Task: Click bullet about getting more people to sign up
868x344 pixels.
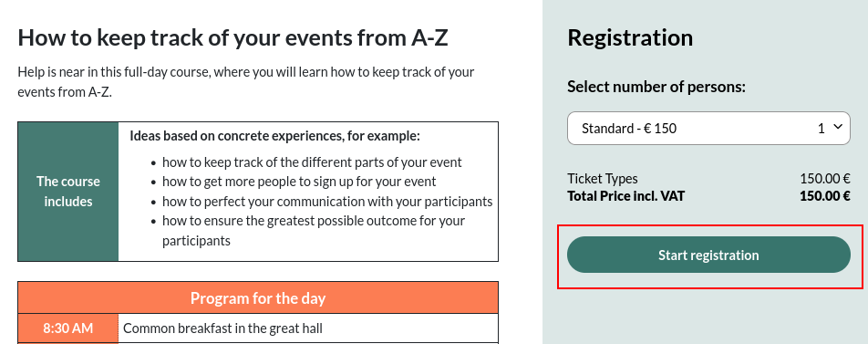Action: coord(299,182)
